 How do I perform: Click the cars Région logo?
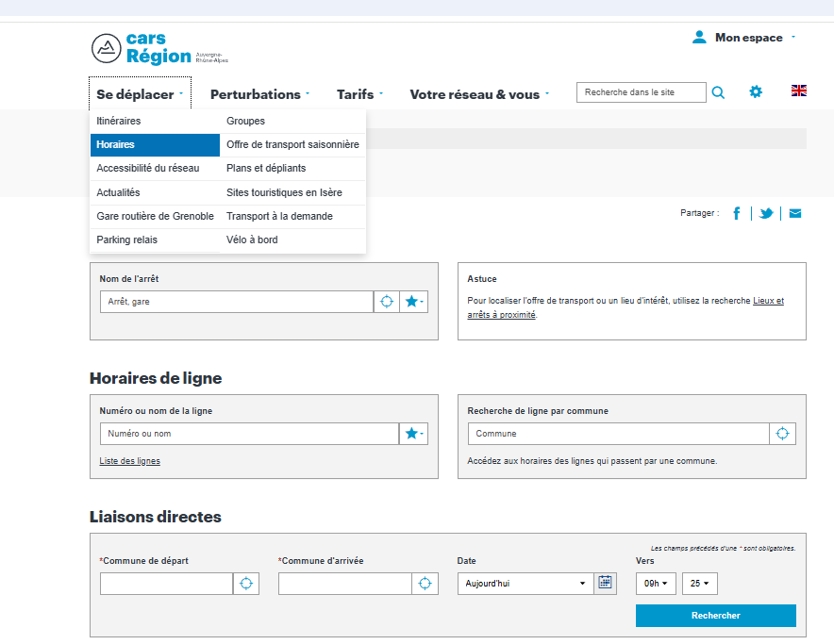158,48
